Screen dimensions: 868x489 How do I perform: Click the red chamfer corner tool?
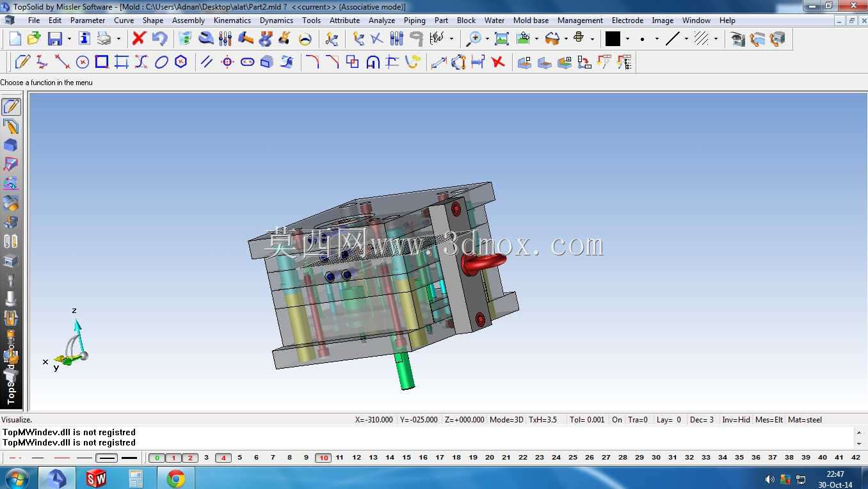click(332, 62)
